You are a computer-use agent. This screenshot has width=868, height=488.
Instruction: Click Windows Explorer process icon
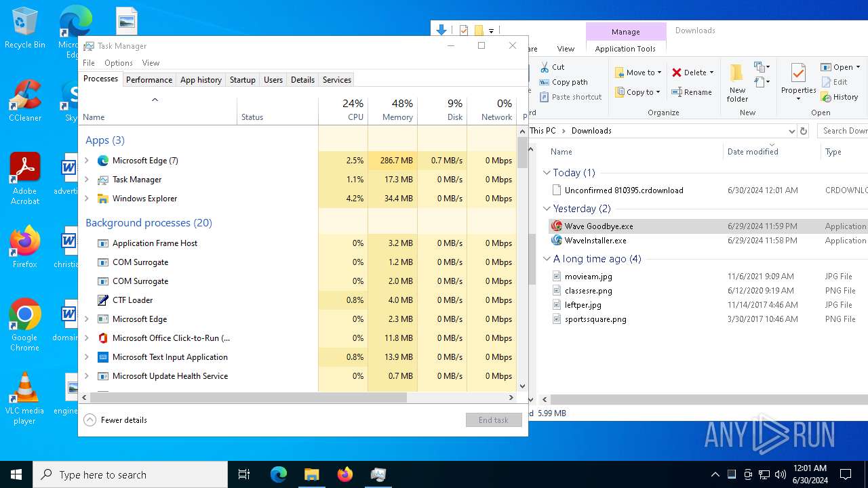coord(103,199)
